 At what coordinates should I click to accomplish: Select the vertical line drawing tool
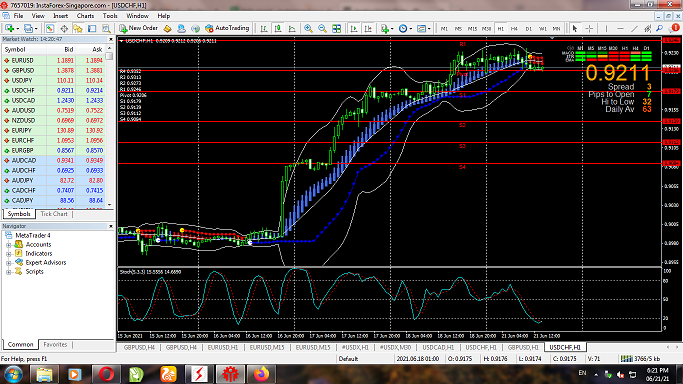point(606,28)
